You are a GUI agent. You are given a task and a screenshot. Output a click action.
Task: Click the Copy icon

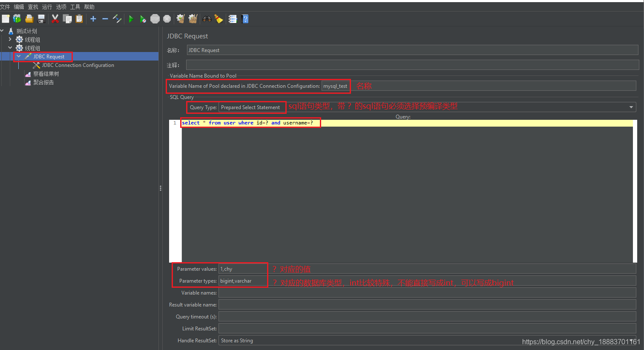click(67, 19)
